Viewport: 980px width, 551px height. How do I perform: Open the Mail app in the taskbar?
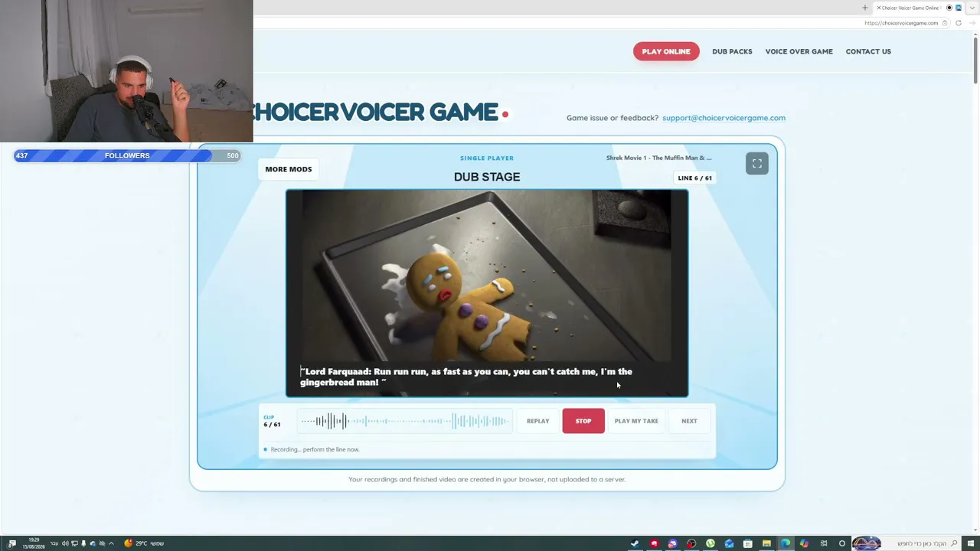[x=729, y=543]
